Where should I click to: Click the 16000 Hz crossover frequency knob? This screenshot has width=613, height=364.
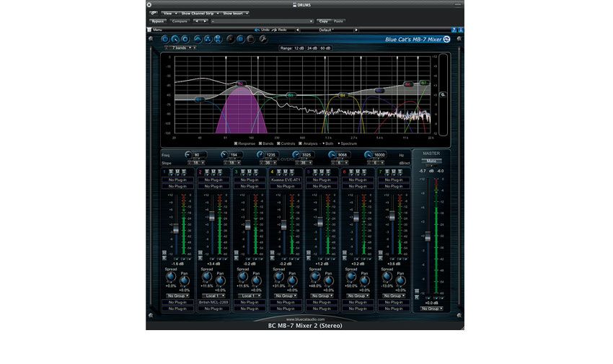click(368, 155)
